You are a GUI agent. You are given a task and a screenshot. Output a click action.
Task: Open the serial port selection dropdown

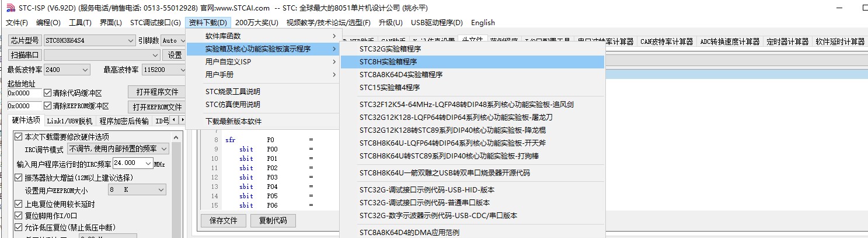pos(102,55)
